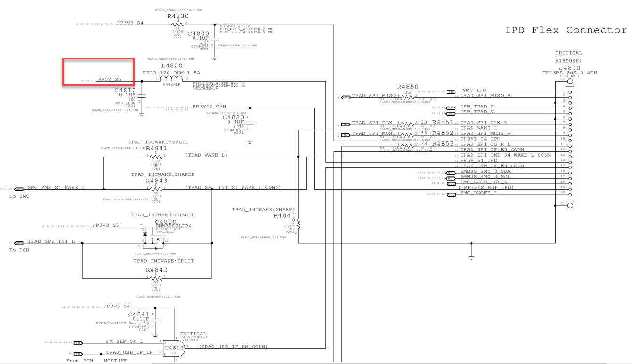This screenshot has height=364, width=632.
Task: Click the SMC_PME_S4_WAKE_L net name
Action: tap(57, 187)
